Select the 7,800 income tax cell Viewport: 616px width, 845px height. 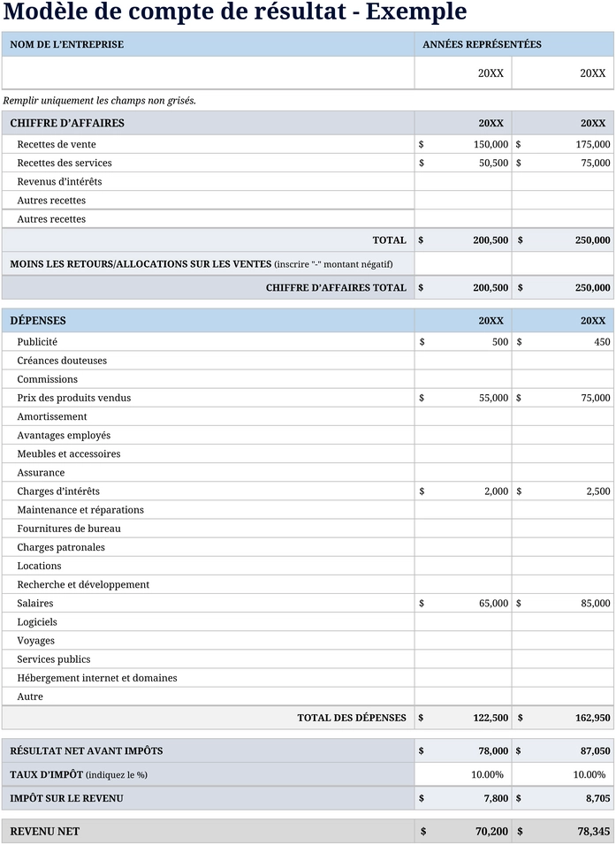(x=463, y=799)
